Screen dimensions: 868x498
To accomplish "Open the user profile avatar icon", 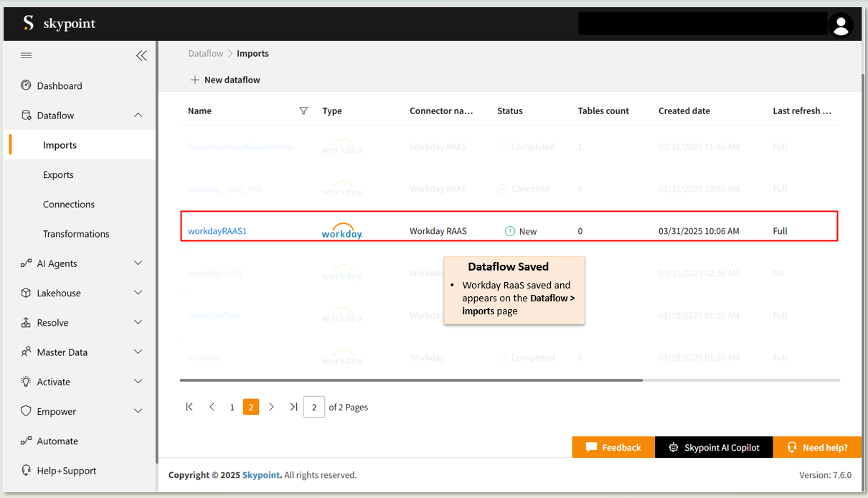I will pos(840,25).
